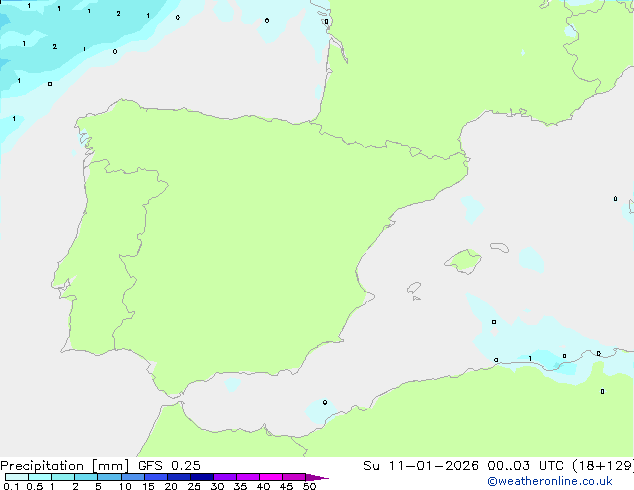The height and width of the screenshot is (490, 634).
Task: Click the 10–15 mm legend color swatch
Action: pyautogui.click(x=132, y=477)
